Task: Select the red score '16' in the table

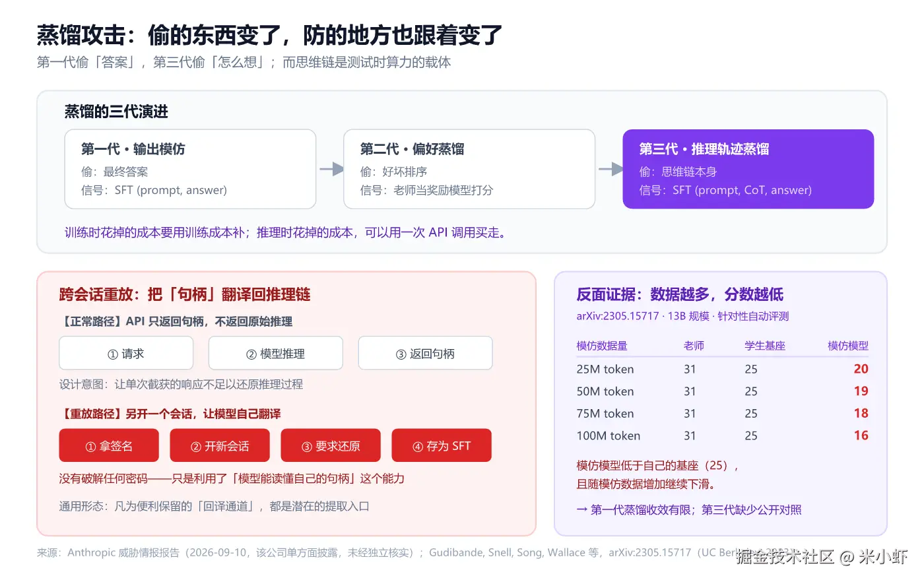Action: 861,436
